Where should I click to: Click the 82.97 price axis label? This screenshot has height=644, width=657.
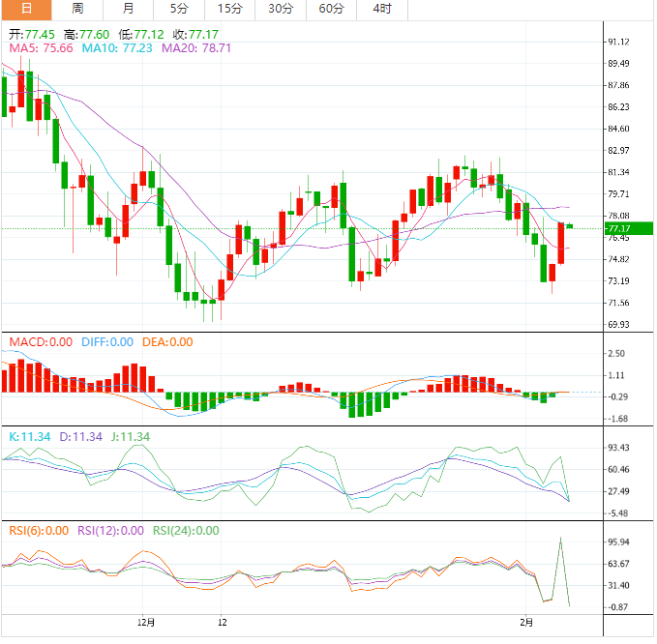(618, 150)
